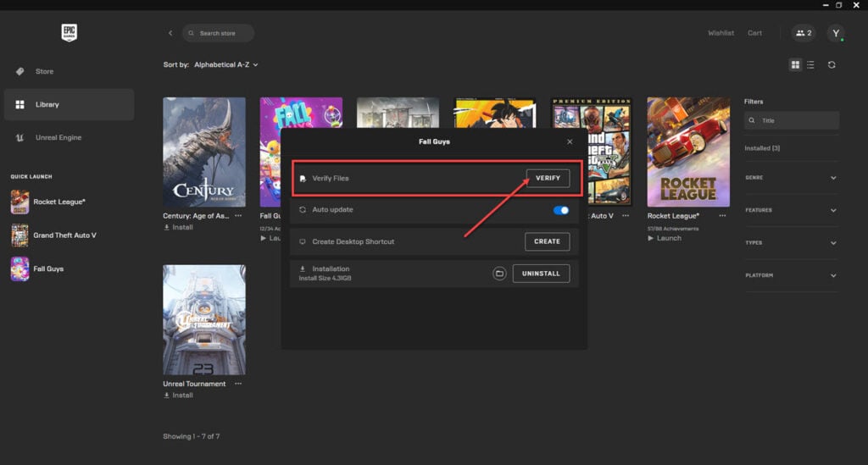
Task: Expand the Features filter
Action: [791, 210]
